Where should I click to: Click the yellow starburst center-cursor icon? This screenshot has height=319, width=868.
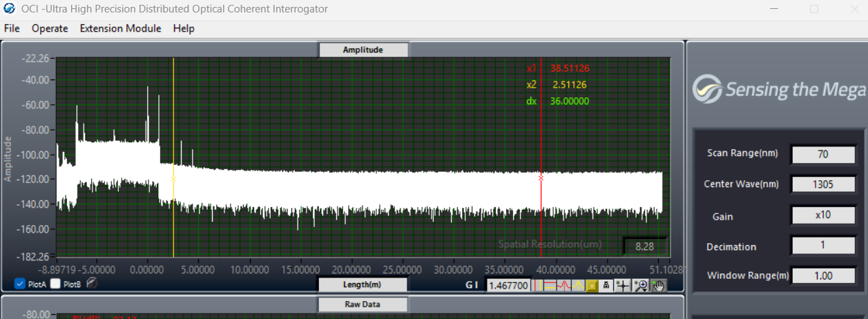(x=592, y=285)
